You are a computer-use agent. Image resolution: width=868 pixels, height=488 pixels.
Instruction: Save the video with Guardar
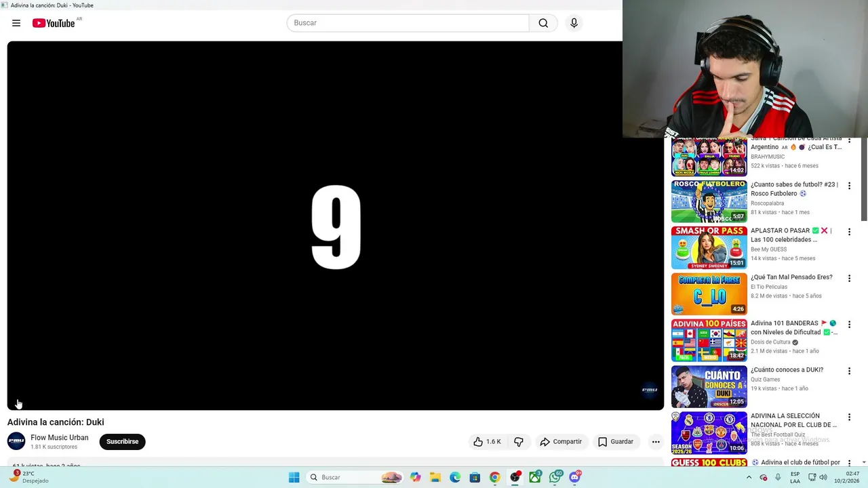coord(616,442)
